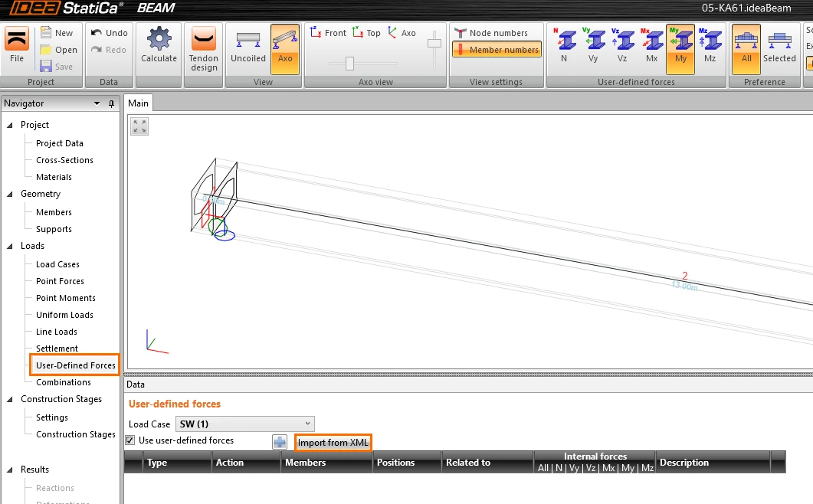The width and height of the screenshot is (813, 504).
Task: Click the Calculate gear icon
Action: pos(159,39)
